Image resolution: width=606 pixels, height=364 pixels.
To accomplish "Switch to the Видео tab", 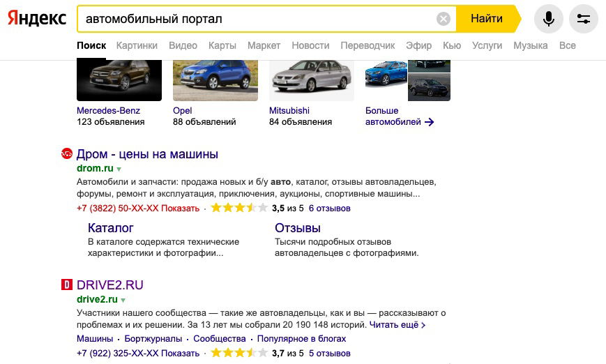I will point(183,45).
